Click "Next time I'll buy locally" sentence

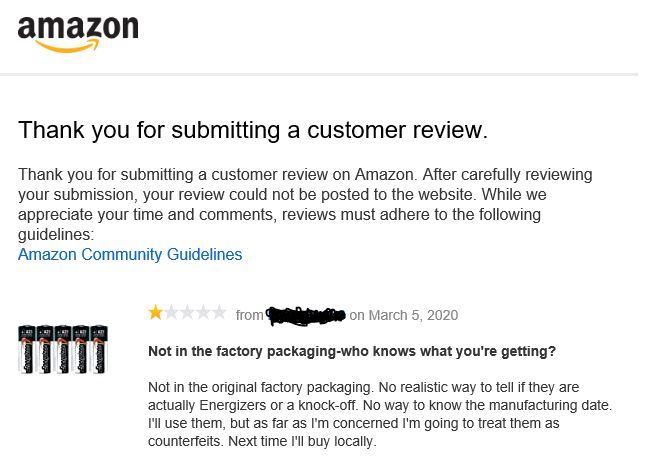[x=302, y=441]
